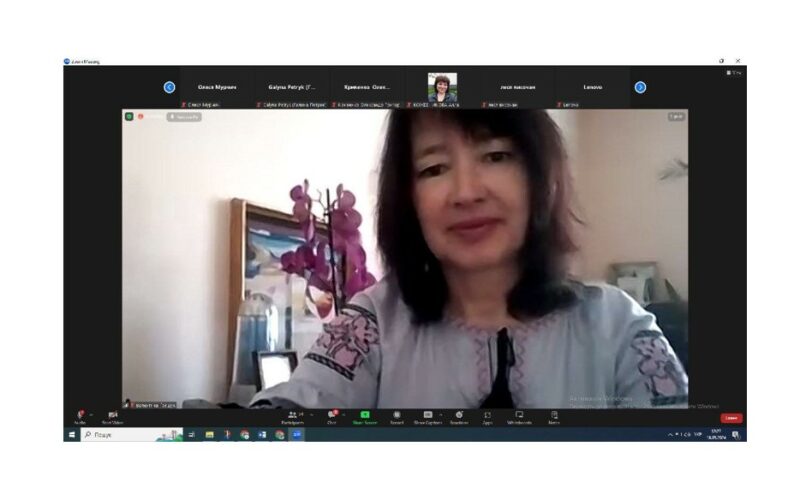Image resolution: width=800 pixels, height=500 pixels.
Task: Click the red Leave button
Action: point(732,418)
